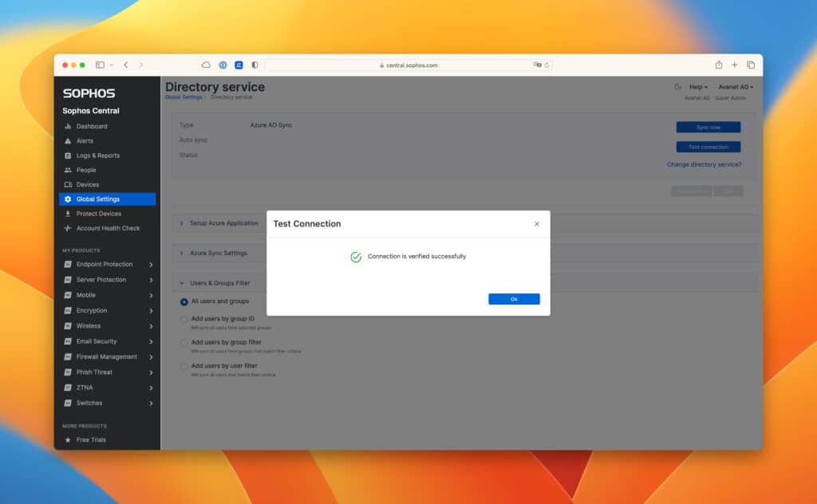Viewport: 817px width, 504px height.
Task: Click the Safari share icon
Action: pyautogui.click(x=719, y=65)
